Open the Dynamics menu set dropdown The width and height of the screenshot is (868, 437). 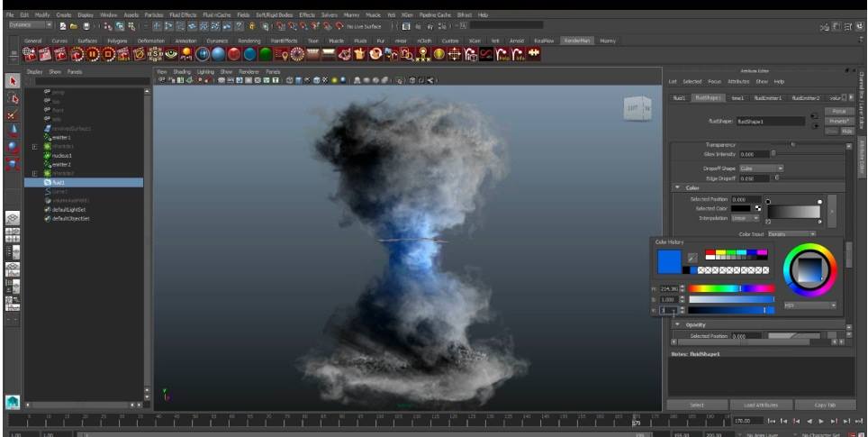31,25
